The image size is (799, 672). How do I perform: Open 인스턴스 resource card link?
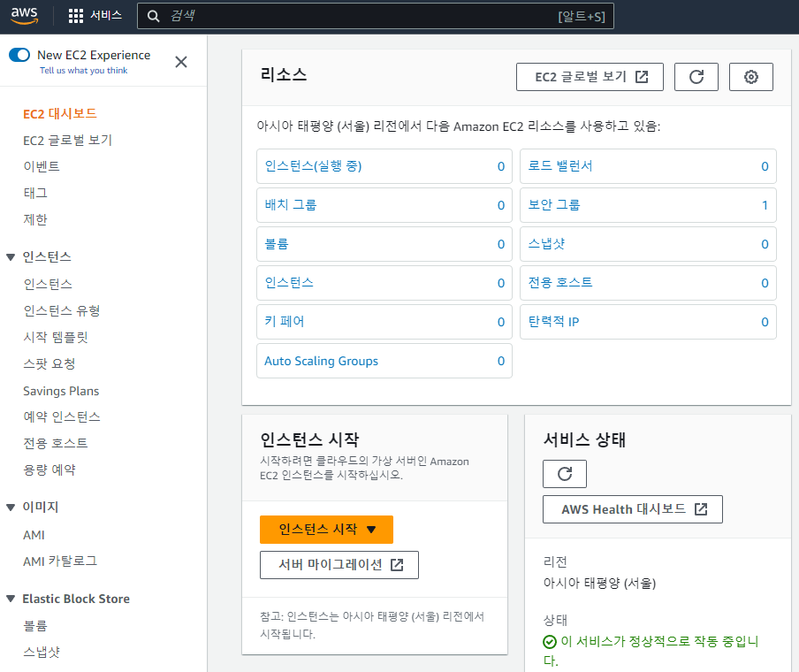289,283
